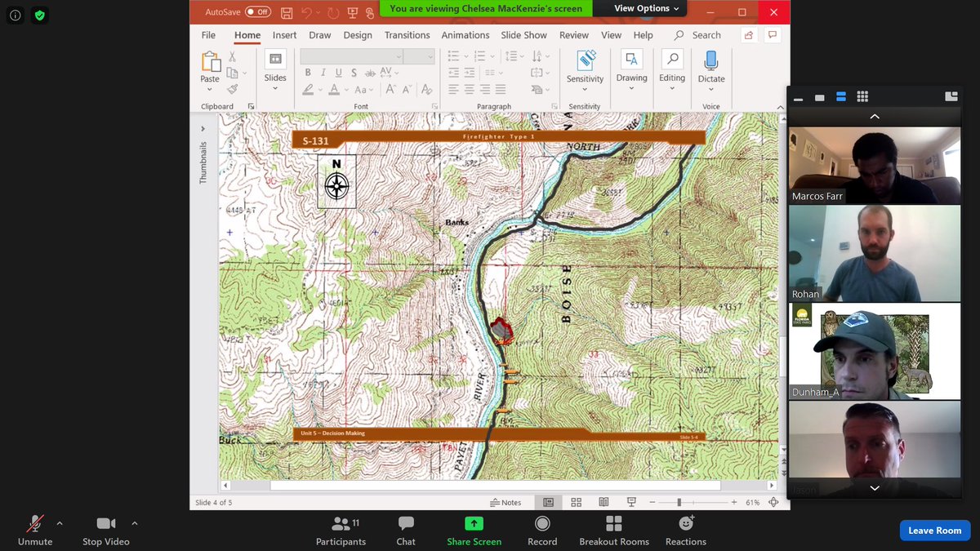Click the numbered list icon

(x=479, y=56)
